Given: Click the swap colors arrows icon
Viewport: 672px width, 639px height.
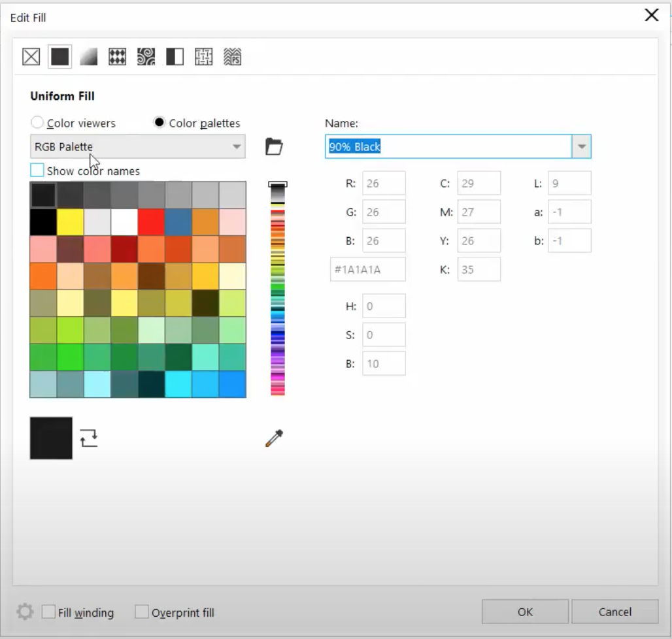Looking at the screenshot, I should (x=89, y=438).
